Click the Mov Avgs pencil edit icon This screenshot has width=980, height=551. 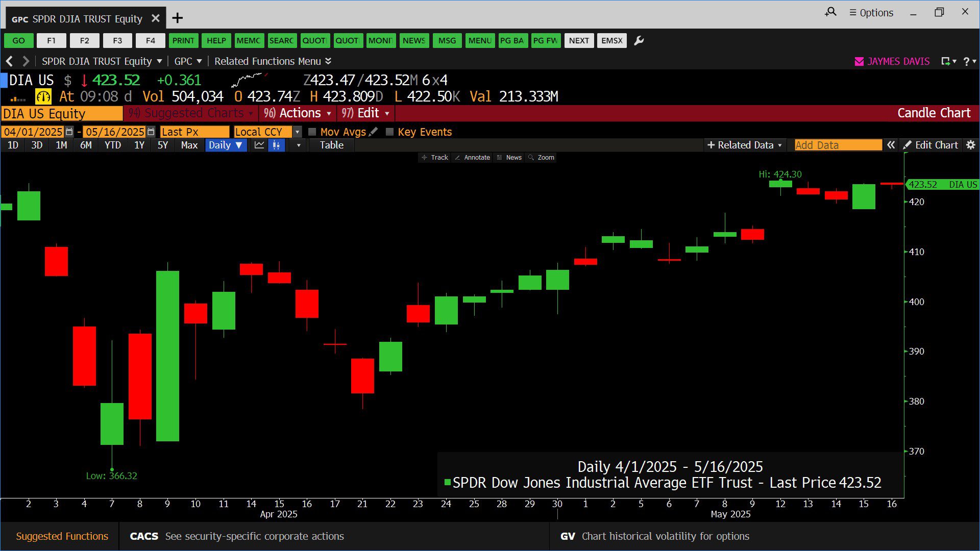click(374, 132)
